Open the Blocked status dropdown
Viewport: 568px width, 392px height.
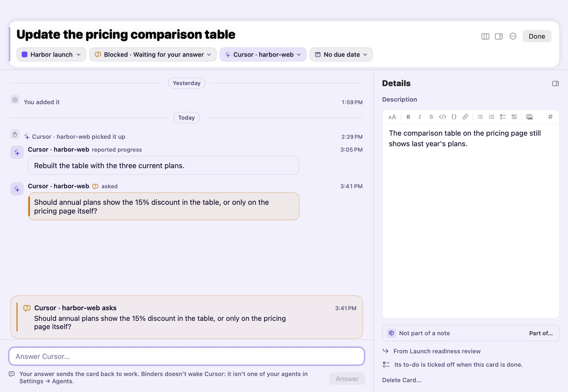coord(153,54)
